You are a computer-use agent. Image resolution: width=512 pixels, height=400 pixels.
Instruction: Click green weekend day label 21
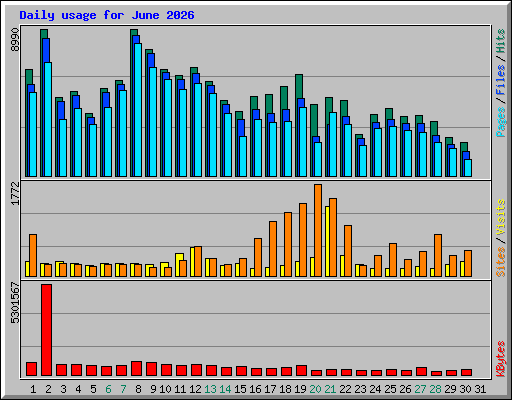[x=330, y=389]
